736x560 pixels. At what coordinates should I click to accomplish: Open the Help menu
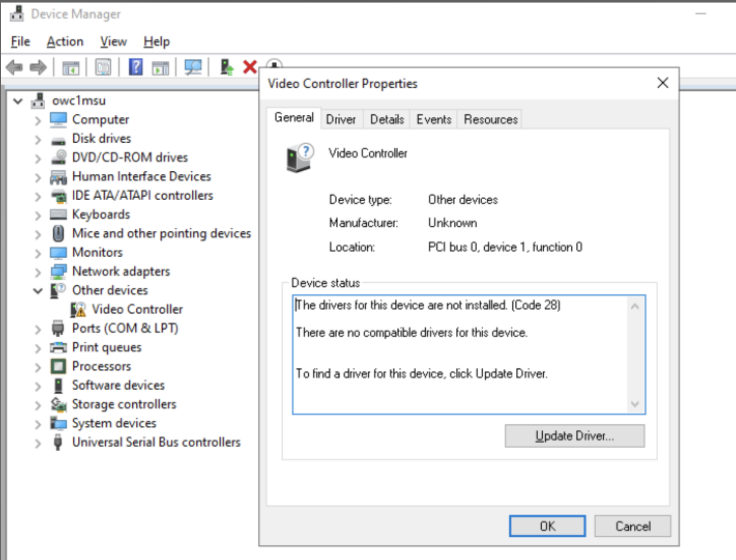[157, 42]
